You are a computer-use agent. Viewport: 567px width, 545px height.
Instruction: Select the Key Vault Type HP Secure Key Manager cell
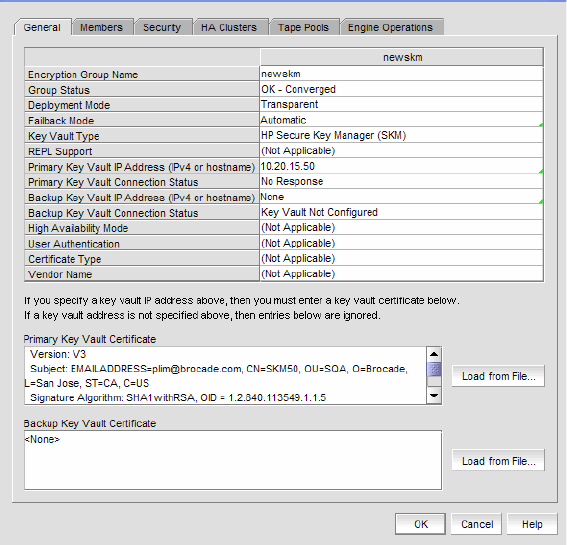click(401, 135)
